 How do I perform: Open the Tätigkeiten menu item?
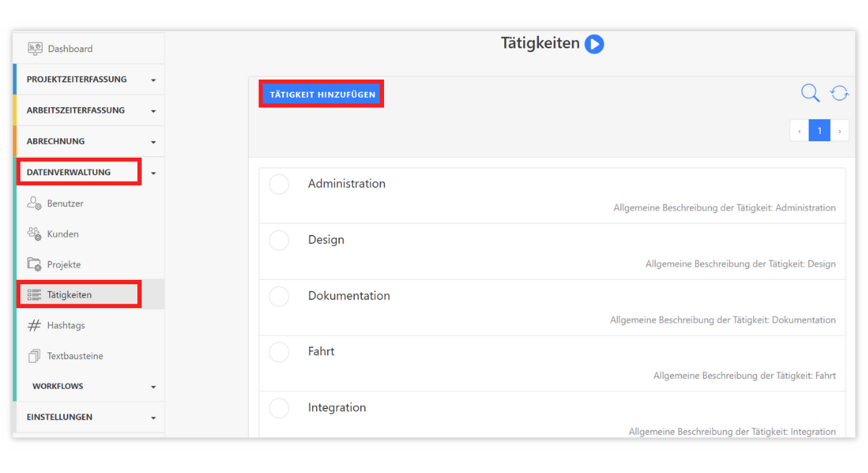pyautogui.click(x=69, y=295)
